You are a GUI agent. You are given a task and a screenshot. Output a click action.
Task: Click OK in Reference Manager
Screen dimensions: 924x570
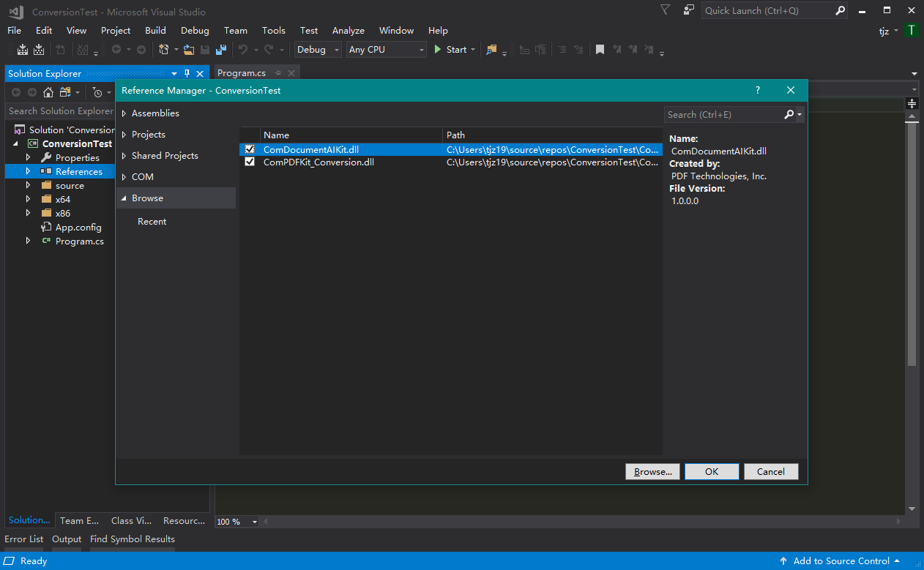point(712,472)
